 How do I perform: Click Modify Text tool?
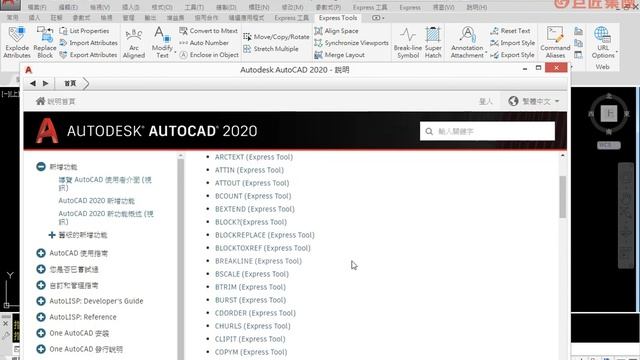[x=162, y=42]
